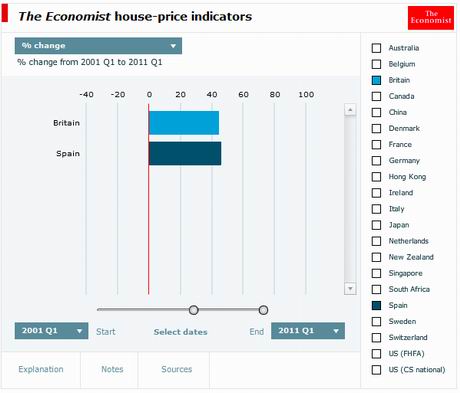Image resolution: width=460 pixels, height=393 pixels.
Task: Click the Spain chart row label
Action: pyautogui.click(x=68, y=154)
